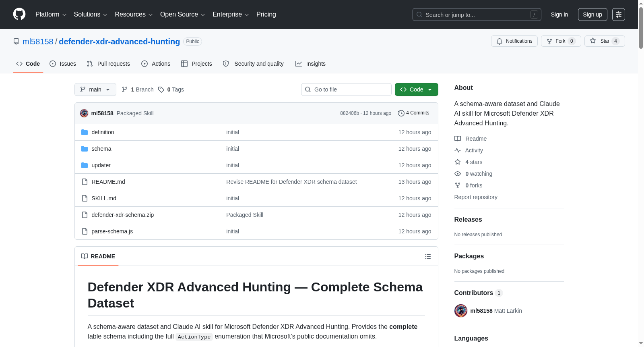Click the defender-xdr-schema.zip file icon
The image size is (644, 347).
[85, 215]
